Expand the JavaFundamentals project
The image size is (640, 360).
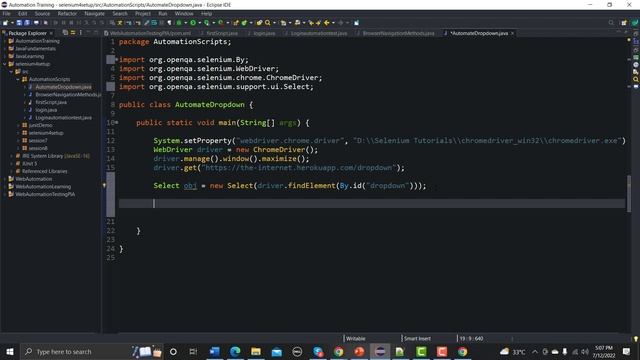(5, 49)
